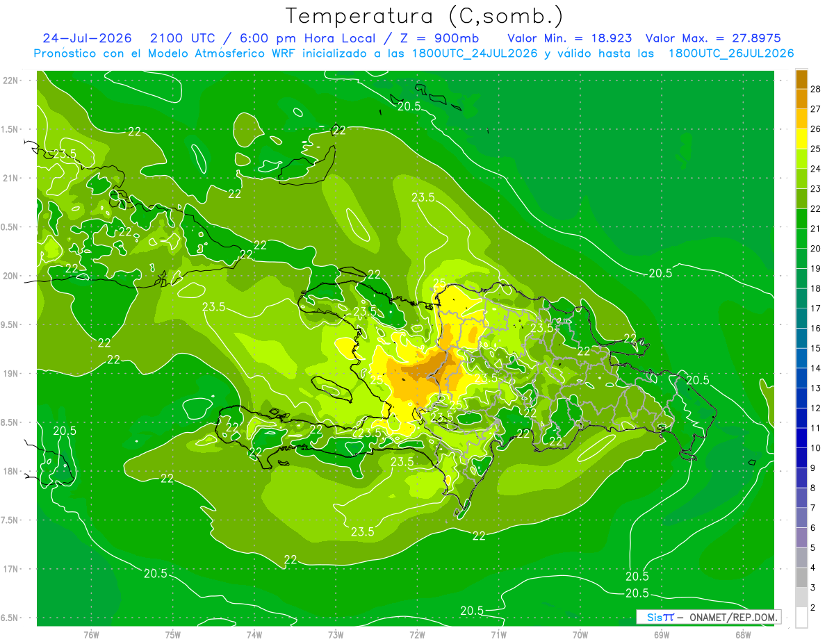Click the '21N' latitude axis label
The height and width of the screenshot is (644, 834).
[12, 178]
